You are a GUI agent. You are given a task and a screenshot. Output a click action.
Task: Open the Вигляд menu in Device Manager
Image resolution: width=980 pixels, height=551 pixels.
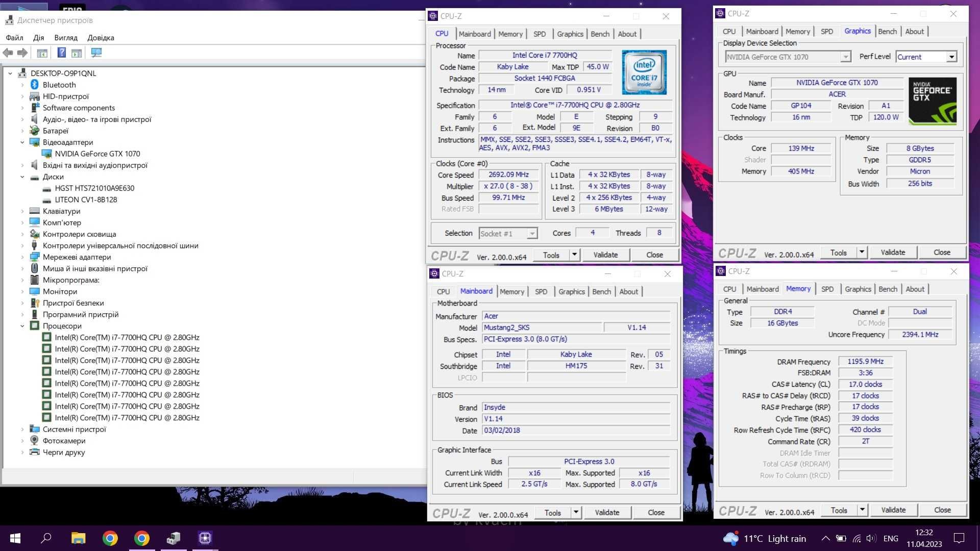click(66, 37)
